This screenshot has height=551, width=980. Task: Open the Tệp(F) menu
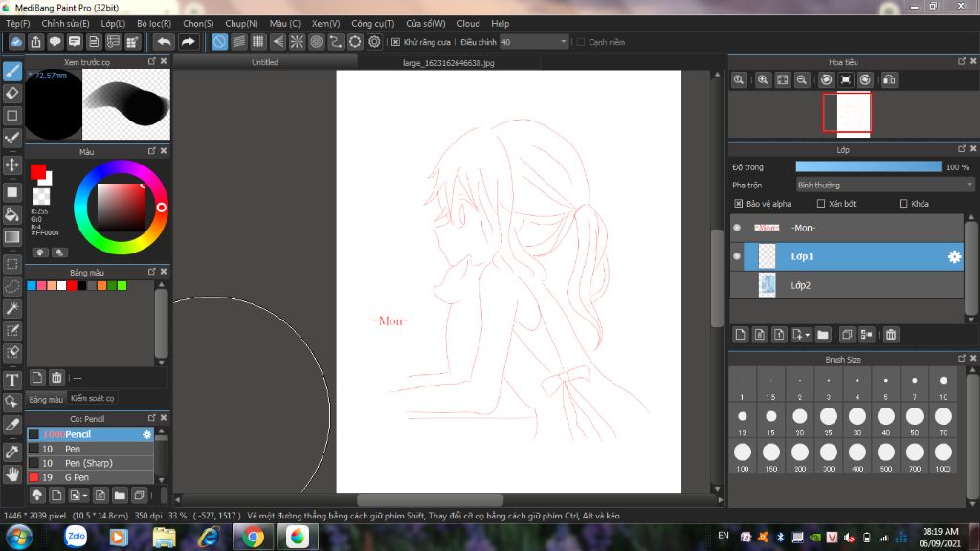pos(18,24)
